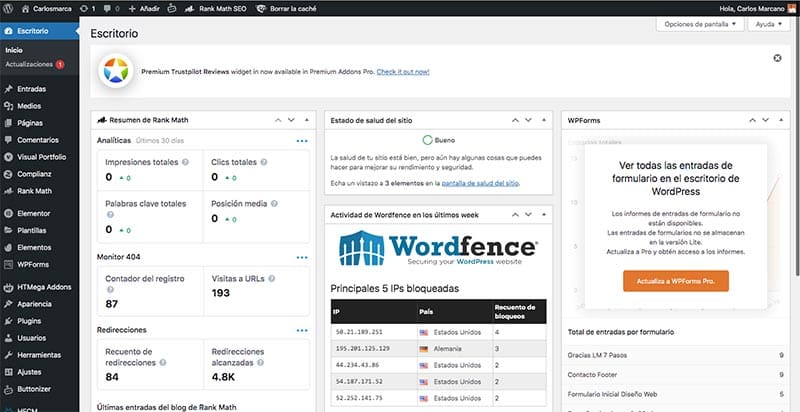Viewport: 800px width, 412px height.
Task: Open HTMega Addons sidebar icon
Action: tap(8, 287)
